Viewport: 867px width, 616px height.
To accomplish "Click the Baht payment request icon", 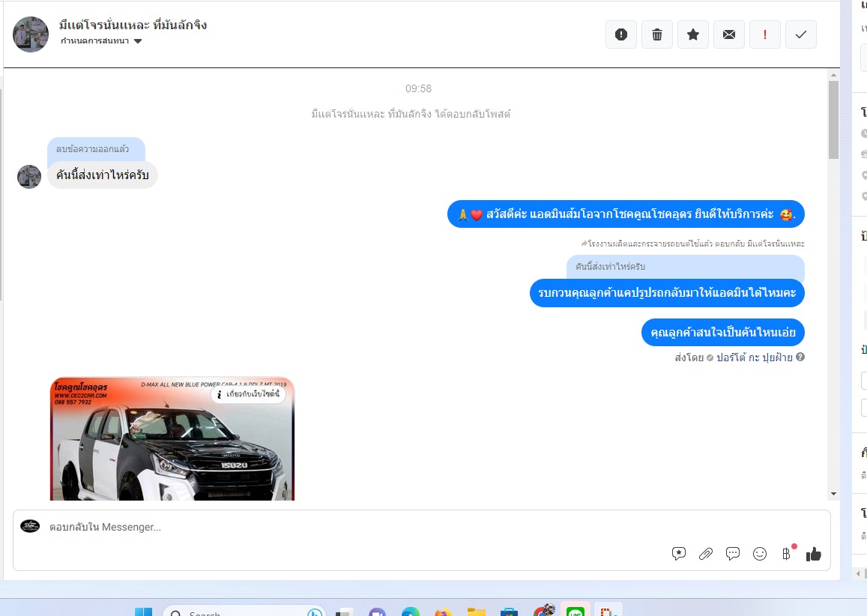I will pos(786,554).
